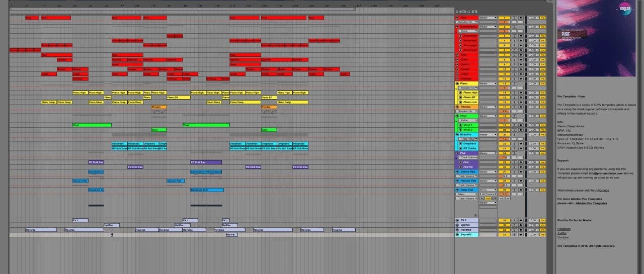Solo the Pad SC track
The height and width of the screenshot is (274, 644).
click(514, 167)
